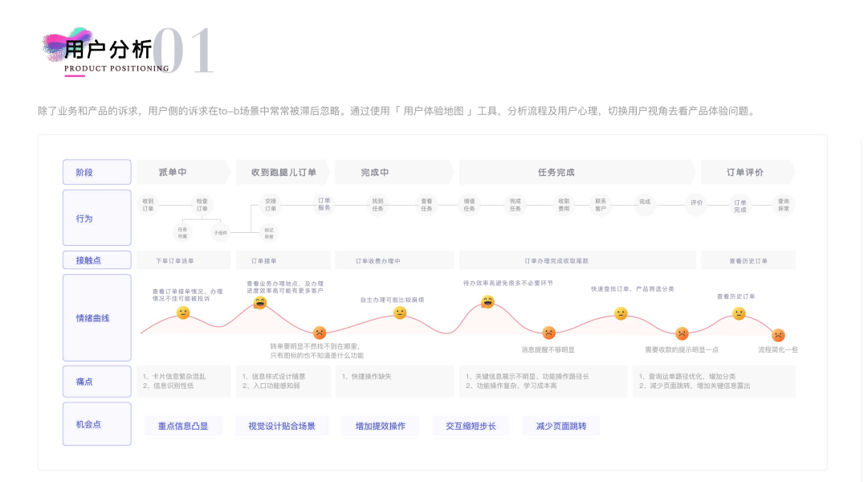Click the '流程简化一些' curve note

pyautogui.click(x=778, y=349)
